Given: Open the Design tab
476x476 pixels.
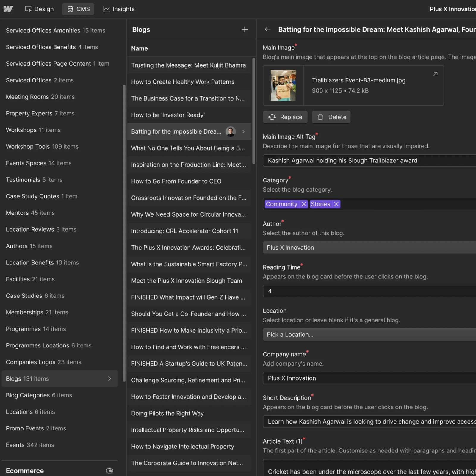Looking at the screenshot, I should pos(39,9).
